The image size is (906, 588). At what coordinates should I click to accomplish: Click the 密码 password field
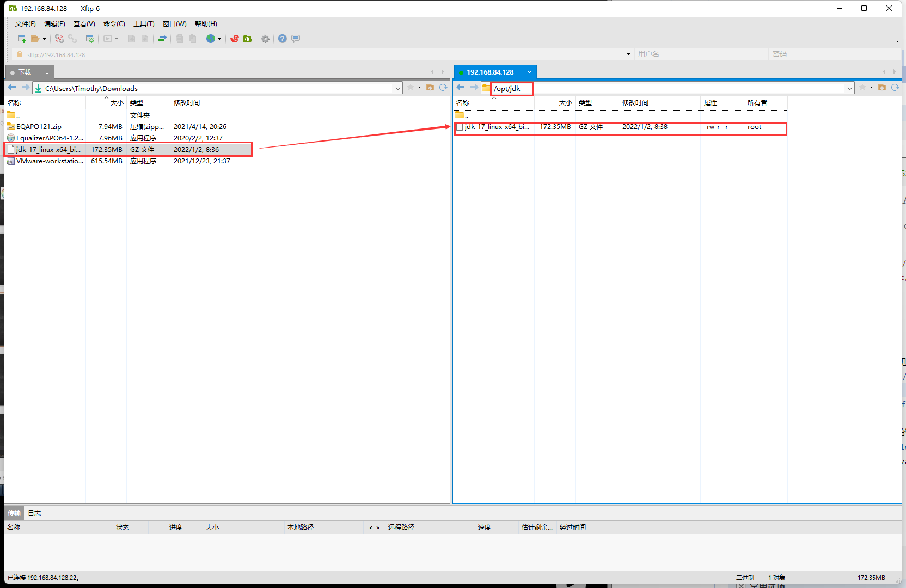(835, 54)
